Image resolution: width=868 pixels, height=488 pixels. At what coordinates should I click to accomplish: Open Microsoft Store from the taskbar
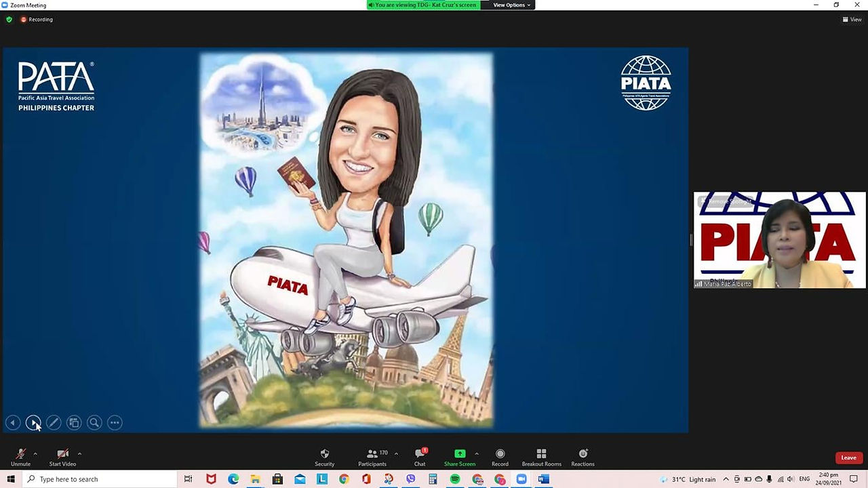pos(277,479)
